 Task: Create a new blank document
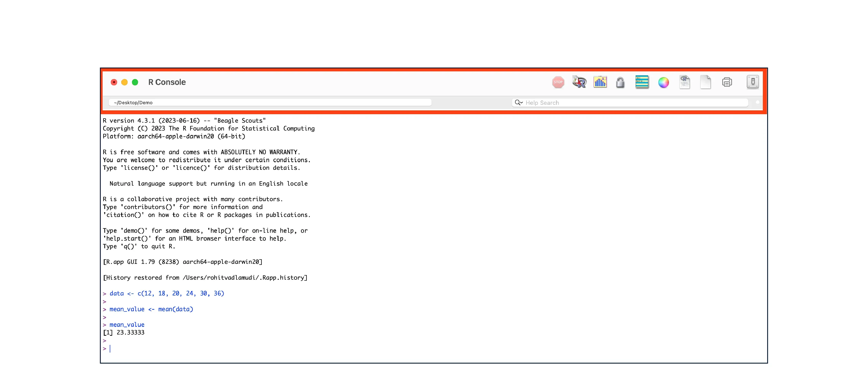click(705, 82)
